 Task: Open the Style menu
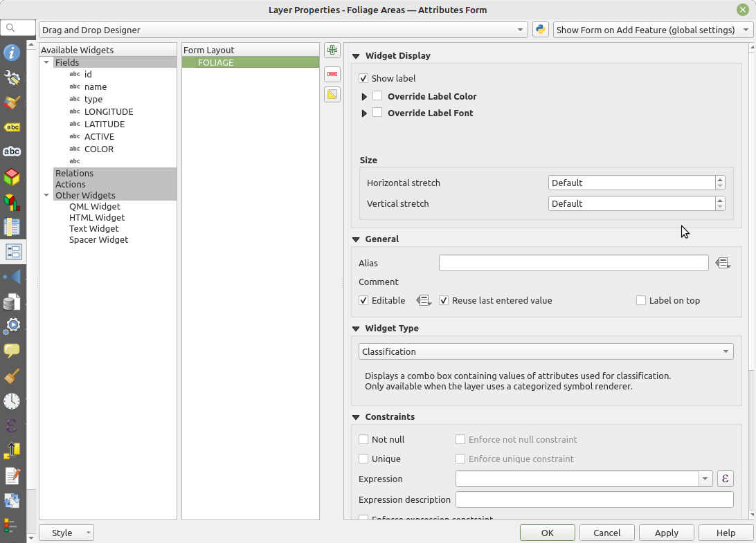[x=66, y=533]
